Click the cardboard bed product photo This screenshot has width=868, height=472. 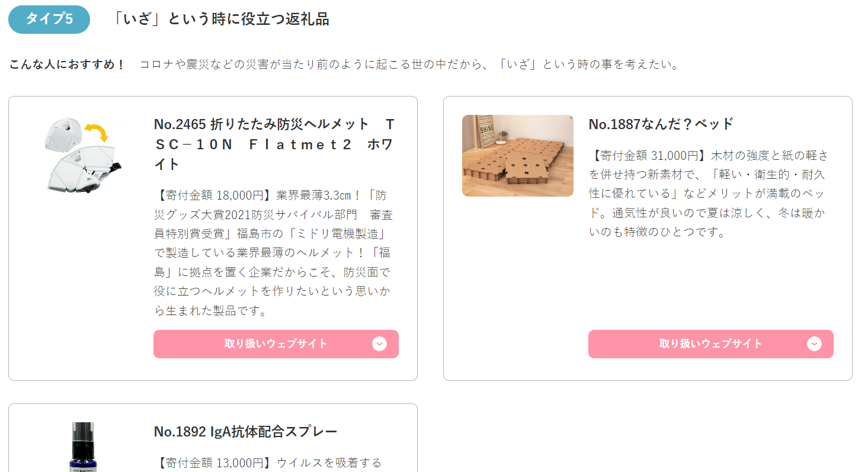[517, 155]
